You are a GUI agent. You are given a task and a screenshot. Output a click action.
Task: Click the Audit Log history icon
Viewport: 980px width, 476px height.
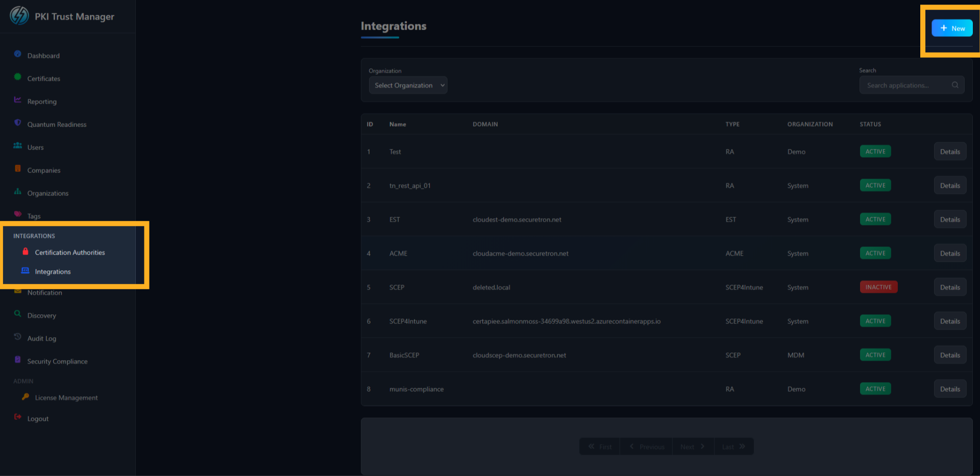(17, 338)
